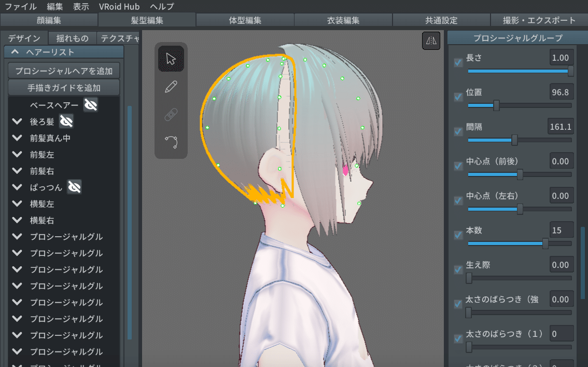Uncheck the 太さのばらつき（1） checkbox
This screenshot has height=367, width=588.
pyautogui.click(x=458, y=338)
